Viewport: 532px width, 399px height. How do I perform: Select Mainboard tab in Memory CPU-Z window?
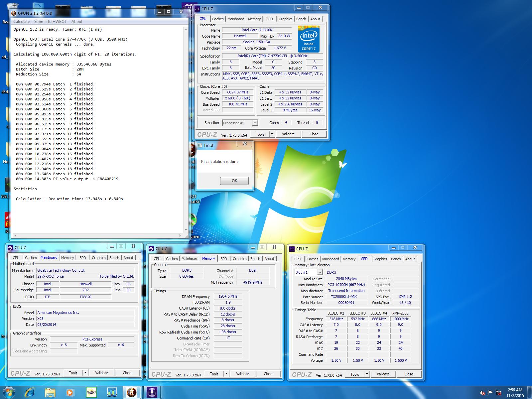click(x=190, y=259)
